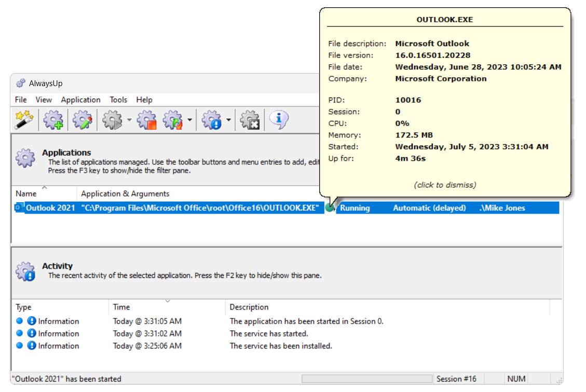586x392 pixels.
Task: Open the Help menu
Action: [x=144, y=100]
